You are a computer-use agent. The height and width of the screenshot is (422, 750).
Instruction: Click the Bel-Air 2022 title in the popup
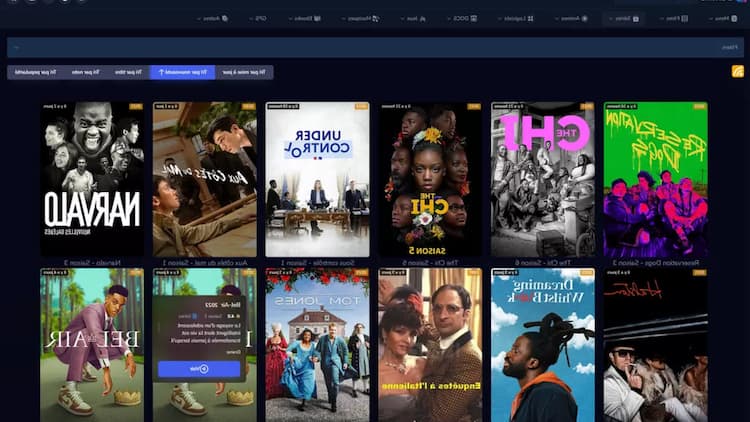coord(223,304)
